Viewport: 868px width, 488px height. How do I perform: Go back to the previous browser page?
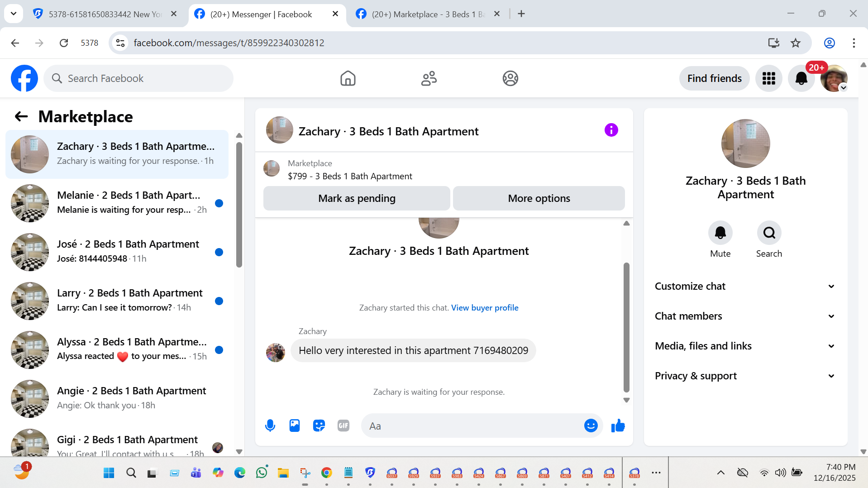pos(15,43)
